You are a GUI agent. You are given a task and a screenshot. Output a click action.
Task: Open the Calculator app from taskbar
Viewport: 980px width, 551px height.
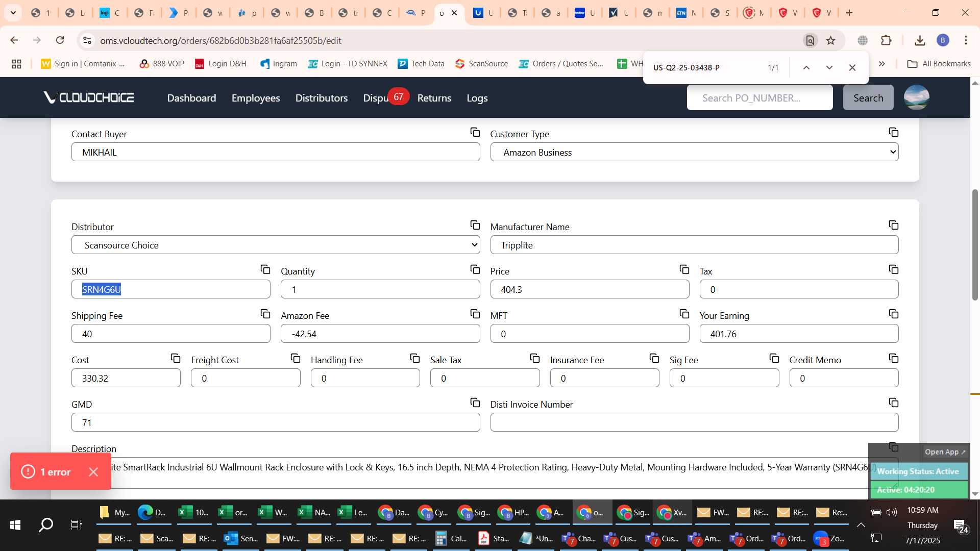coord(451,538)
